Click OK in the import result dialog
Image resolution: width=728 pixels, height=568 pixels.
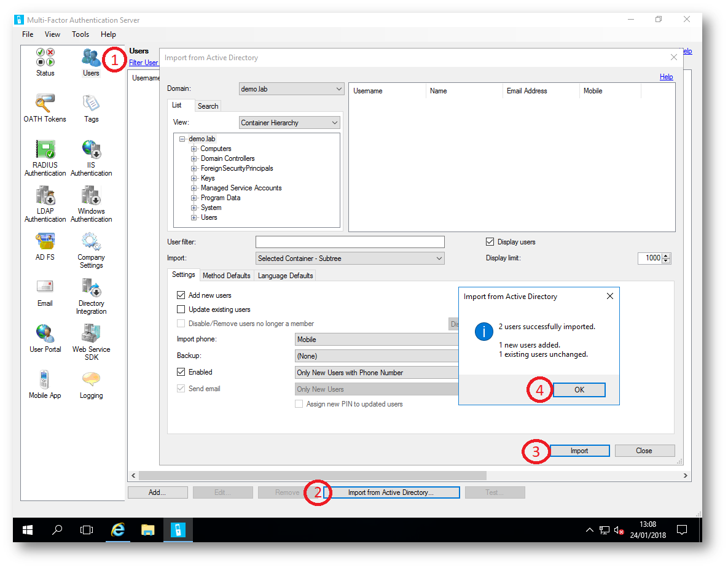tap(579, 389)
